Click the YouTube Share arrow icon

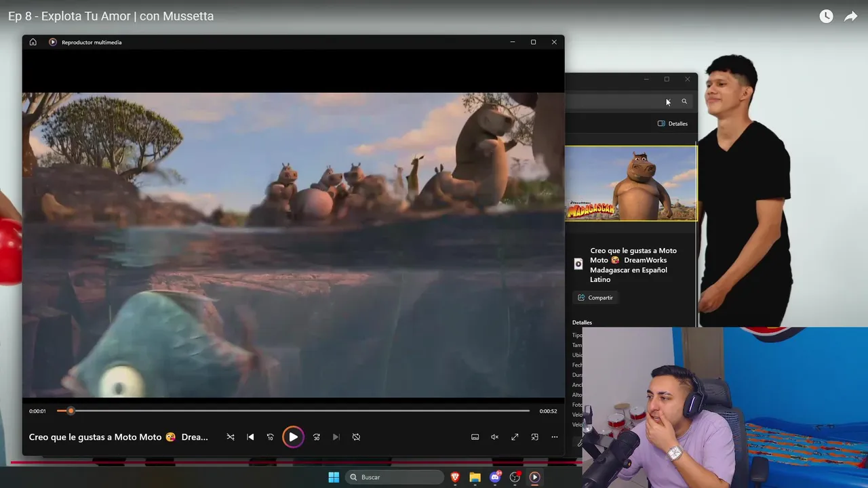(x=850, y=16)
